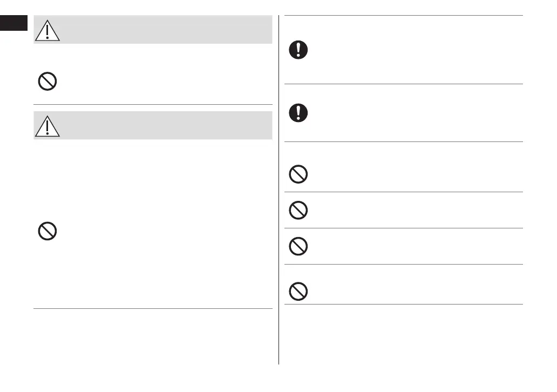Click the rule under the last right prohibition icon
The image size is (557, 392).
tap(403, 304)
